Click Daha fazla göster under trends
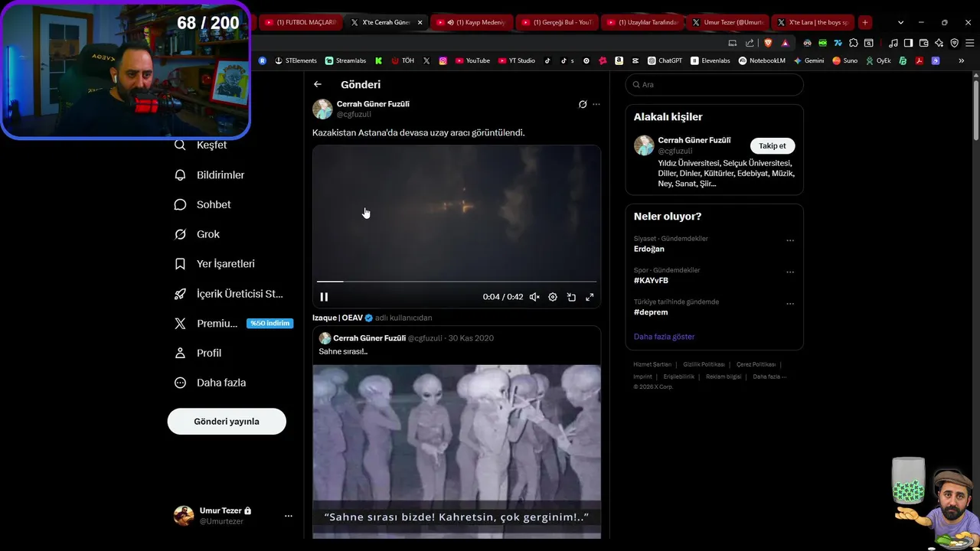This screenshot has width=980, height=551. point(664,337)
